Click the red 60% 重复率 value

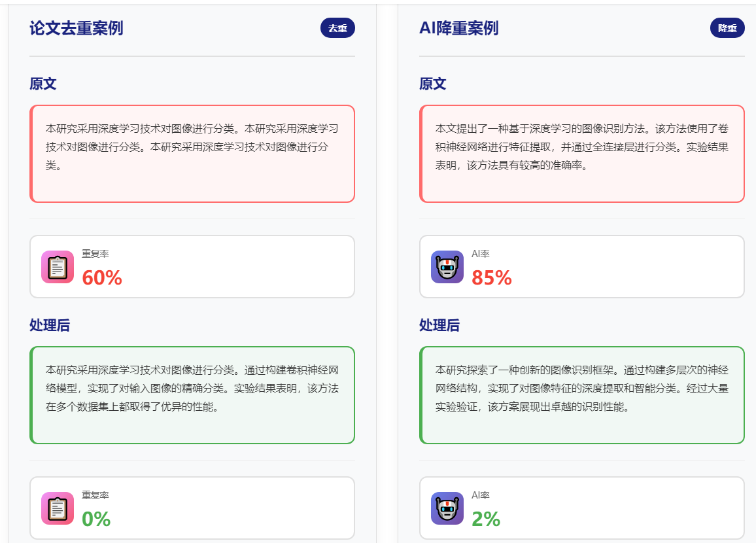[x=102, y=278]
